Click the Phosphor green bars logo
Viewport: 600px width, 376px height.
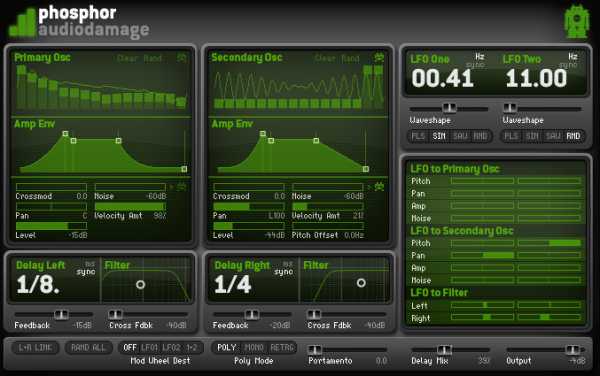[x=23, y=23]
